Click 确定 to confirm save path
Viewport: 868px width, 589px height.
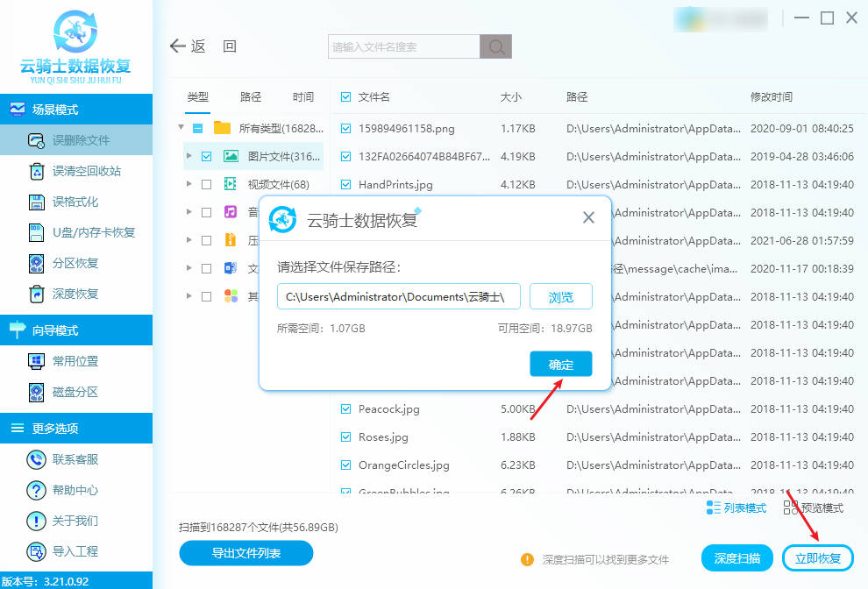[x=561, y=365]
